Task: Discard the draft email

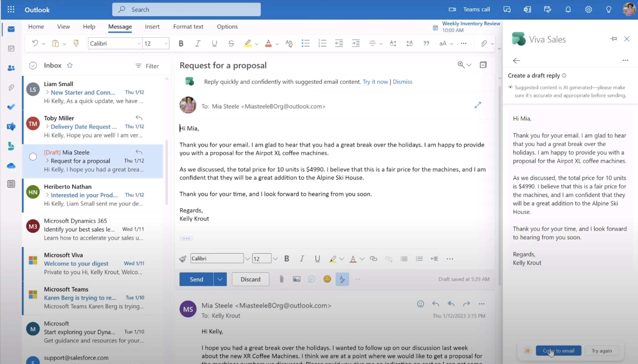Action: tap(250, 279)
